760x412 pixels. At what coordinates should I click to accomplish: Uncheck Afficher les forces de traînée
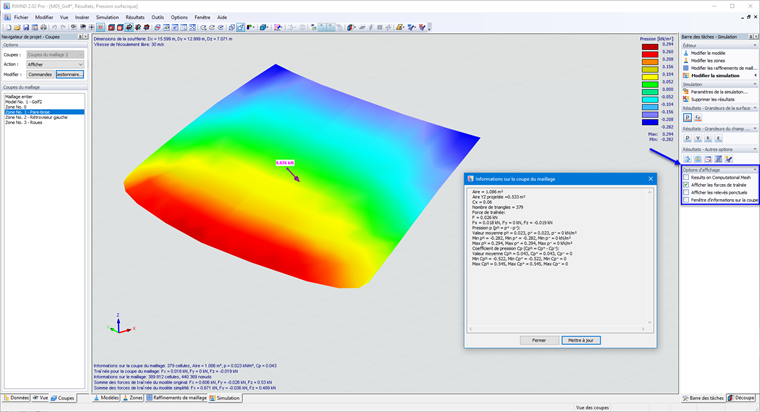coord(686,185)
